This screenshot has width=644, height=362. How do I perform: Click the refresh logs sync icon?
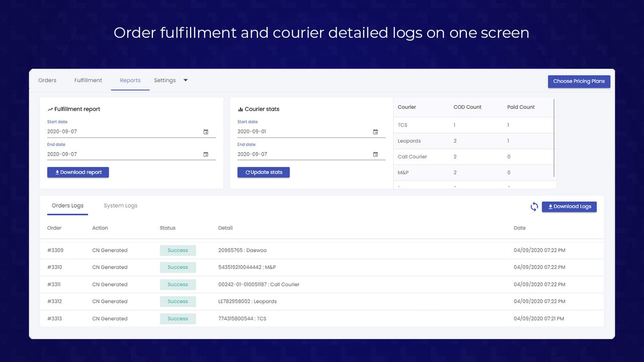pyautogui.click(x=534, y=207)
